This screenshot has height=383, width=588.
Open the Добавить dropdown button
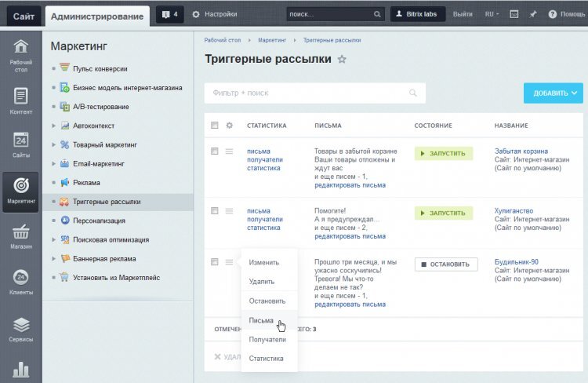pos(554,93)
